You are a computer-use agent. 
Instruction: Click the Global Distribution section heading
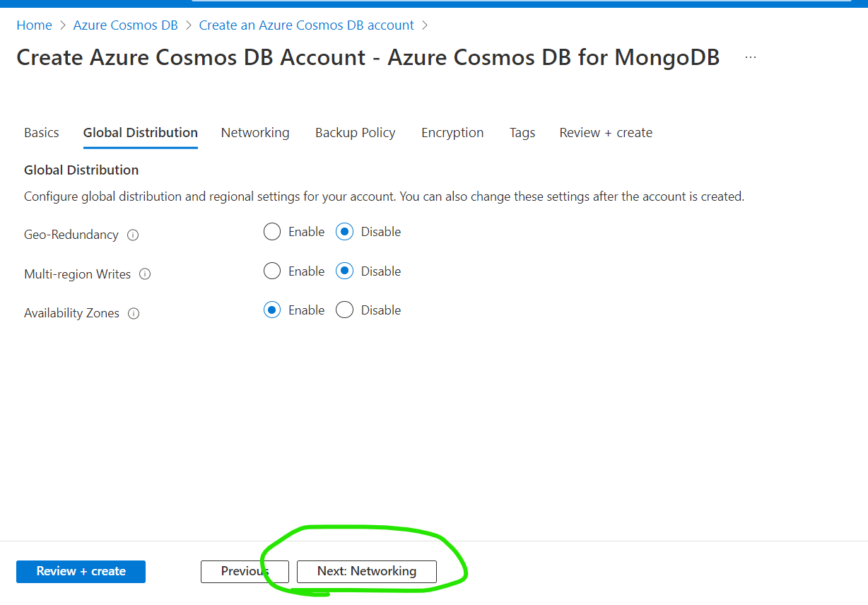point(81,170)
